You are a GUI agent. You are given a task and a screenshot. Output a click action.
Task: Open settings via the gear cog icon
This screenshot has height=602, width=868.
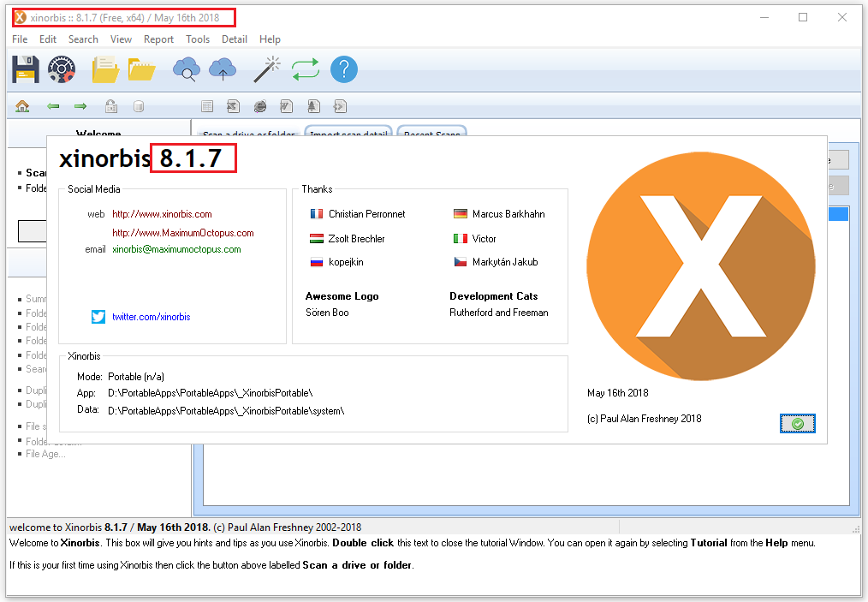pos(61,69)
